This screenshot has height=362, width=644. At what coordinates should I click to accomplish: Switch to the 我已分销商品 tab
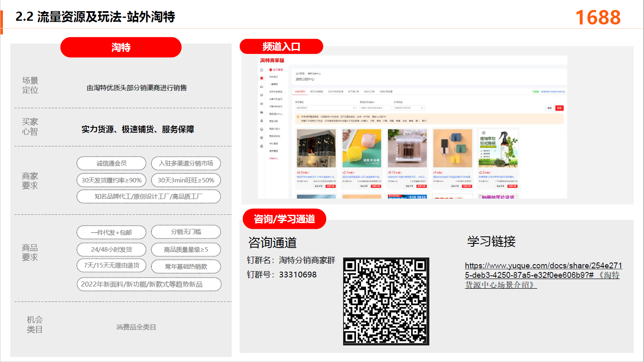(x=317, y=92)
